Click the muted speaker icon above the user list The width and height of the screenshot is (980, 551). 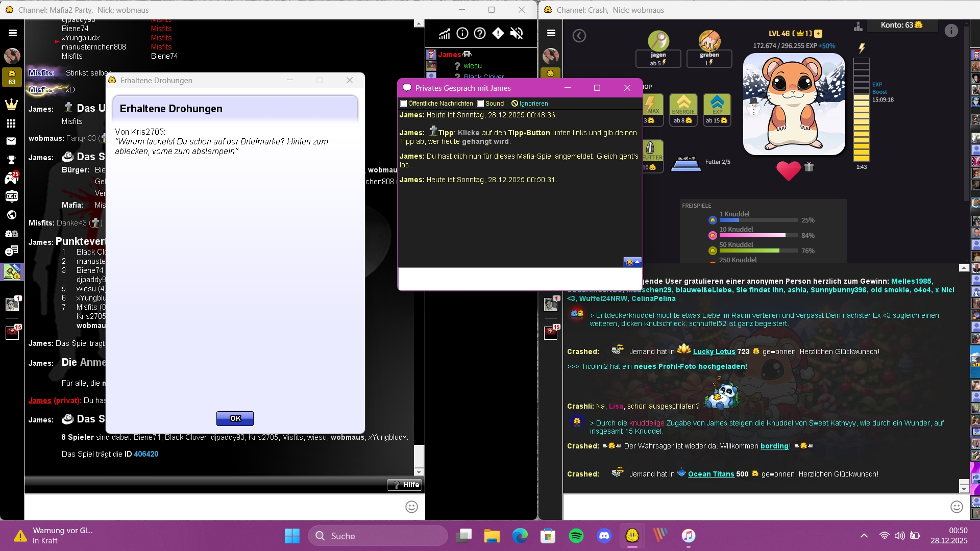point(517,34)
